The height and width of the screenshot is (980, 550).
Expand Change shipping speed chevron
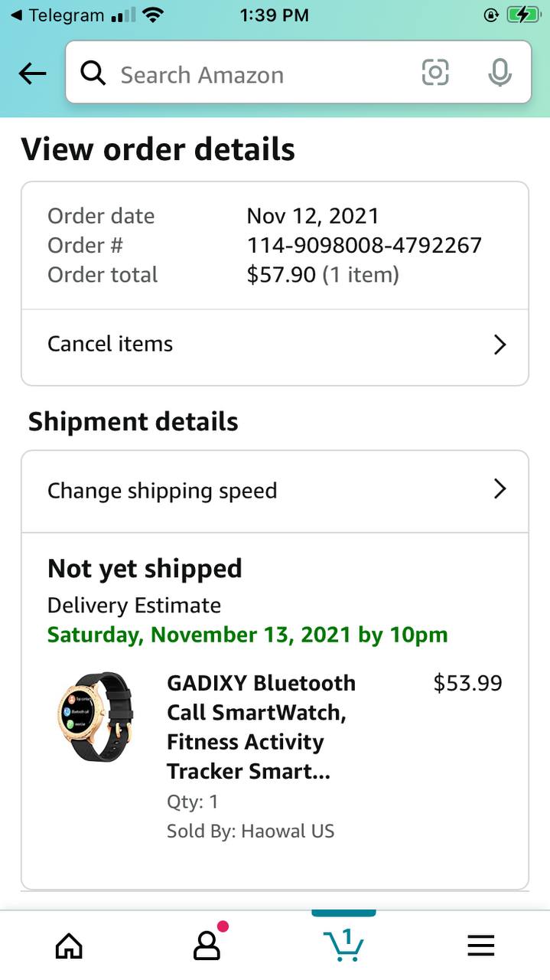coord(500,489)
